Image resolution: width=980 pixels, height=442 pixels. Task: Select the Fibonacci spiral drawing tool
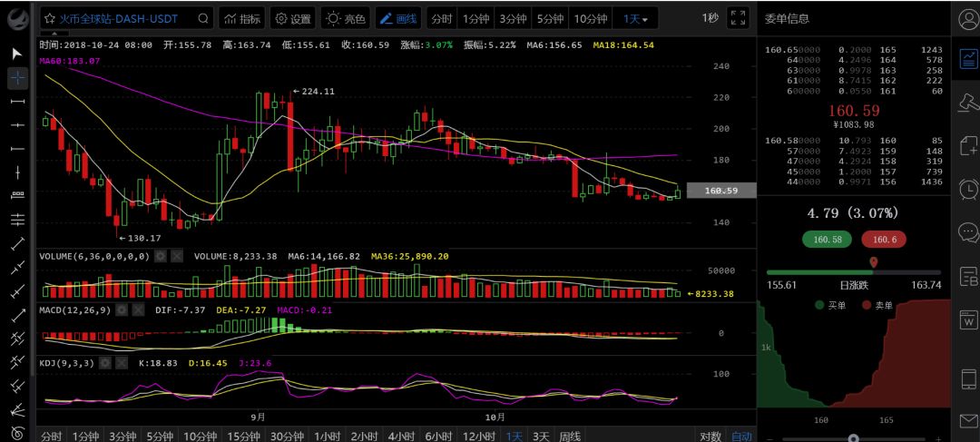click(x=17, y=432)
